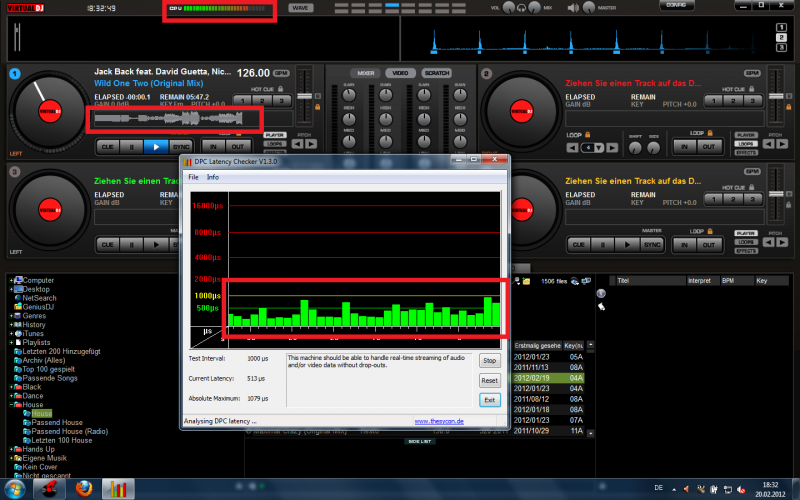Expand the History folder

pos(11,324)
